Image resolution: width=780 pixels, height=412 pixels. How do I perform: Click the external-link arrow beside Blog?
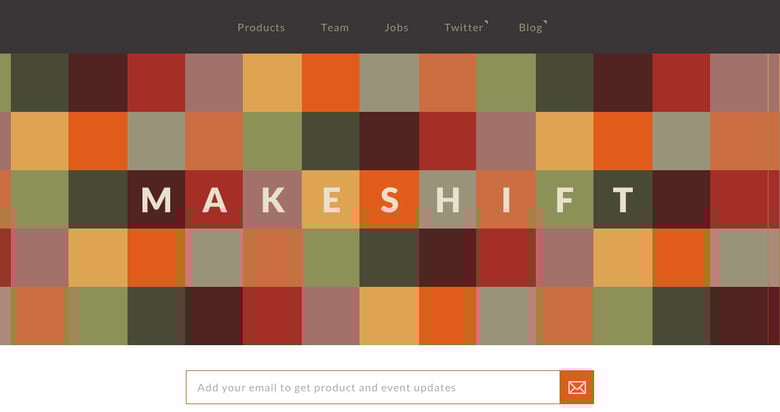pyautogui.click(x=546, y=22)
